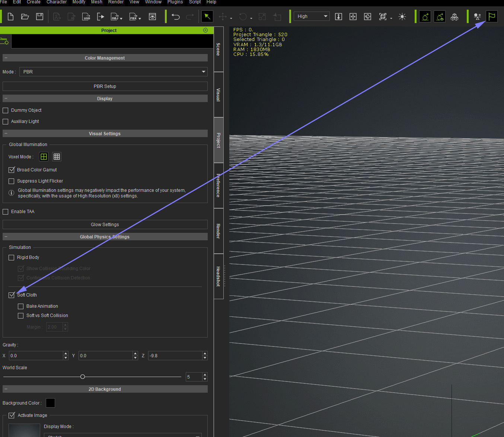Increase the Gravity Z value stepper
The image size is (504, 437).
pyautogui.click(x=205, y=354)
